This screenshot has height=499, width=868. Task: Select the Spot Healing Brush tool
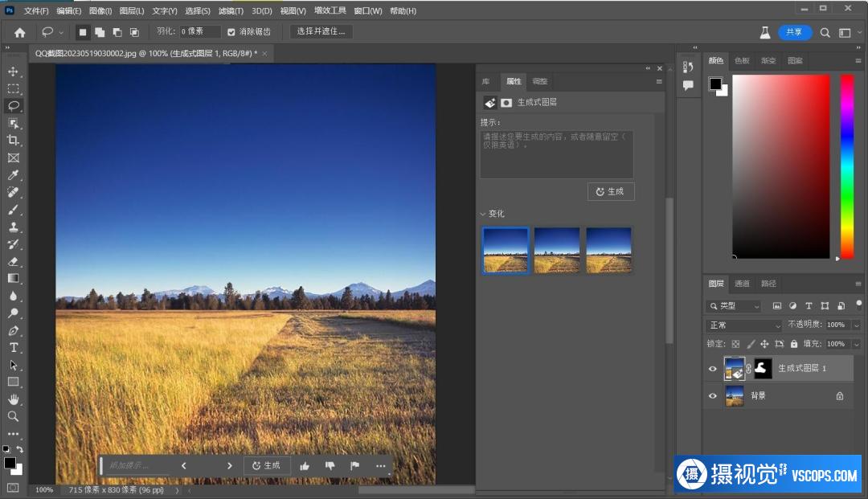[x=14, y=192]
